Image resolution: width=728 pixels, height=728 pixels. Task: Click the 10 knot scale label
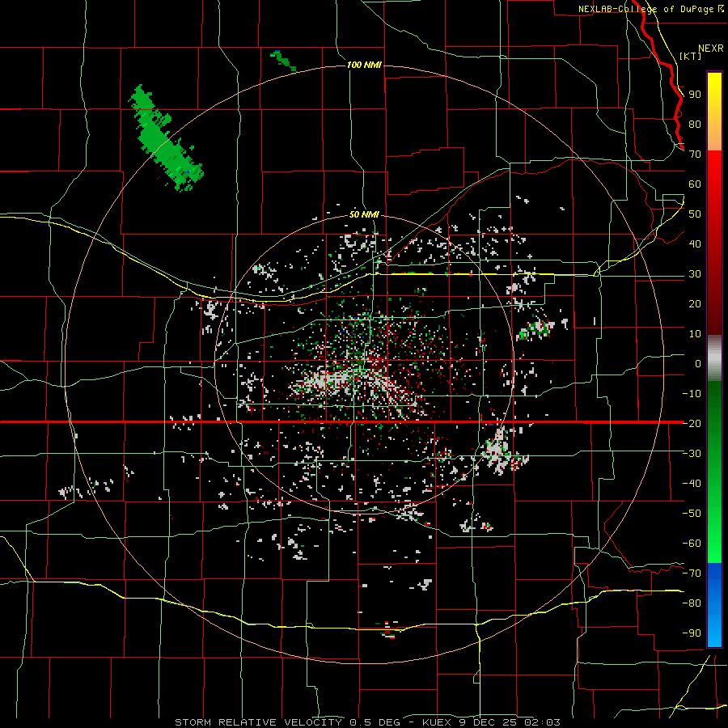tap(695, 334)
